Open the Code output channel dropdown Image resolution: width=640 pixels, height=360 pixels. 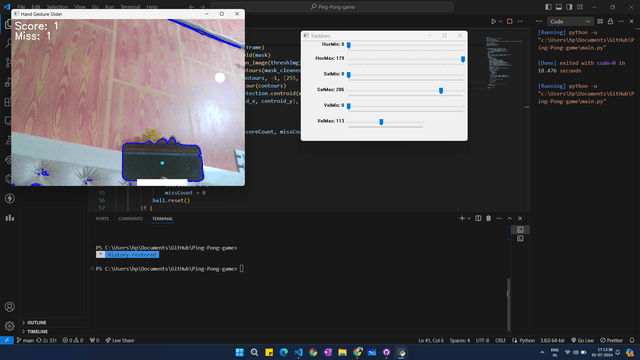pyautogui.click(x=569, y=21)
